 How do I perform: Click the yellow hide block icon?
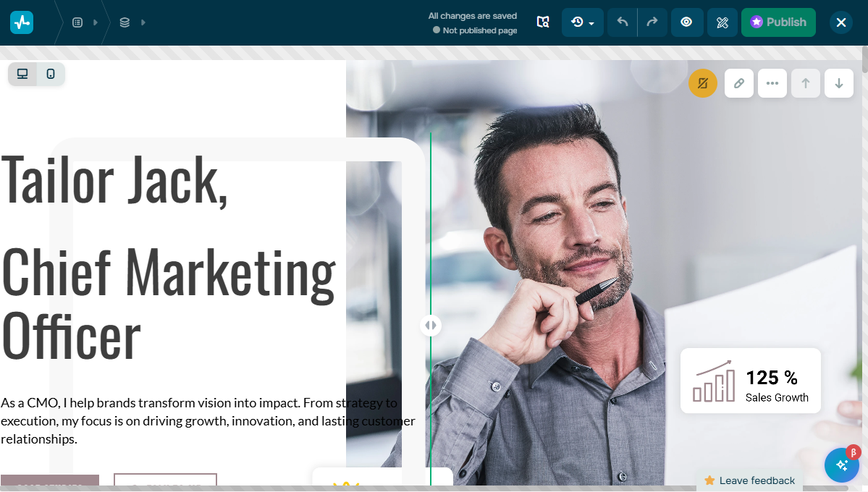(x=703, y=84)
